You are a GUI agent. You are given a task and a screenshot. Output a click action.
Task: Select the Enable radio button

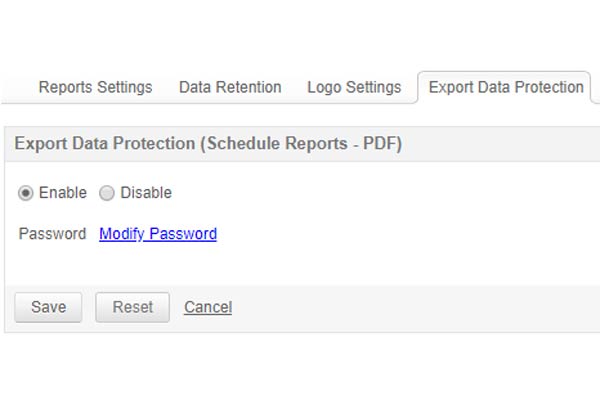26,193
